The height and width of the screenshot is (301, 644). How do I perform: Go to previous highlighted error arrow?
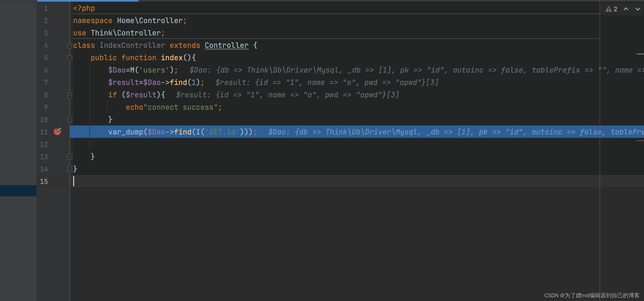coord(626,9)
